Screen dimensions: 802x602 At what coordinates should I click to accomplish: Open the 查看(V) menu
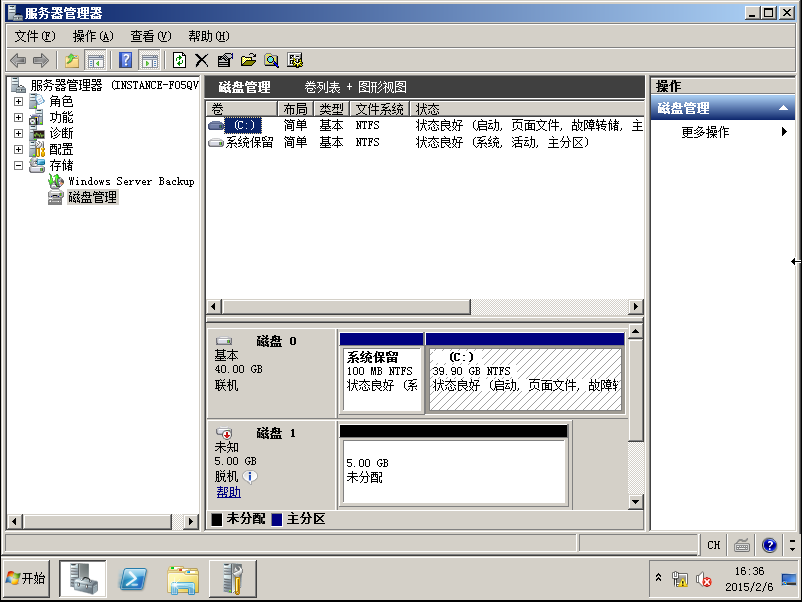pyautogui.click(x=150, y=36)
